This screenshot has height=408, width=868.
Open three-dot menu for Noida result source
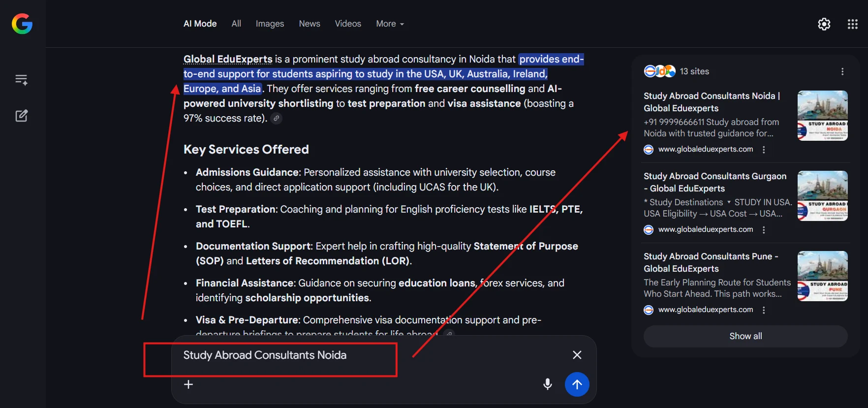[x=764, y=150]
